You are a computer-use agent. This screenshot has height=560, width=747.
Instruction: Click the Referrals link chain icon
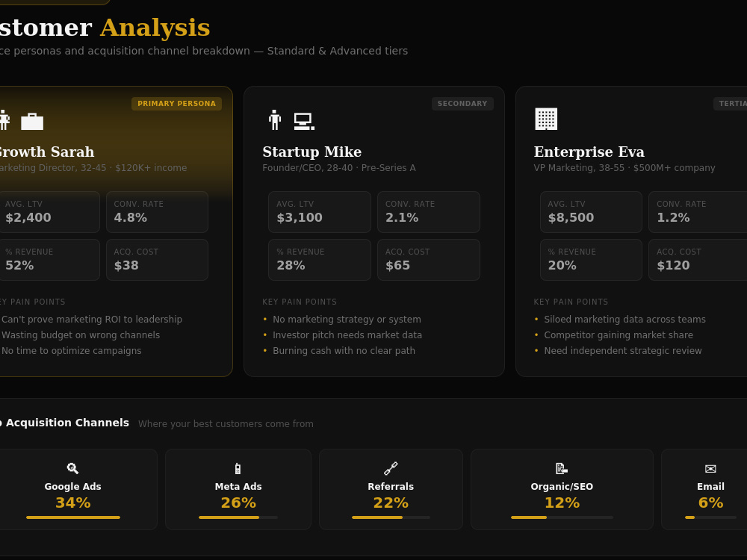coord(391,469)
